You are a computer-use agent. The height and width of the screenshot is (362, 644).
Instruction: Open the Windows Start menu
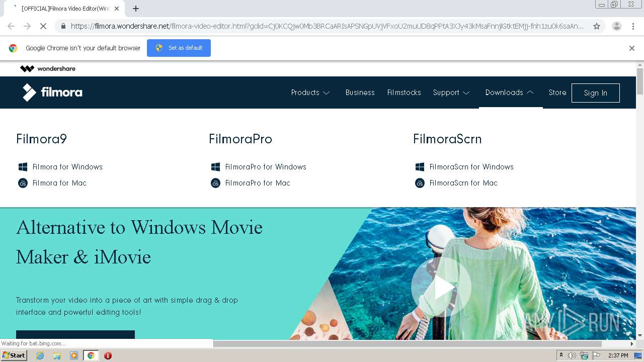pos(14,355)
